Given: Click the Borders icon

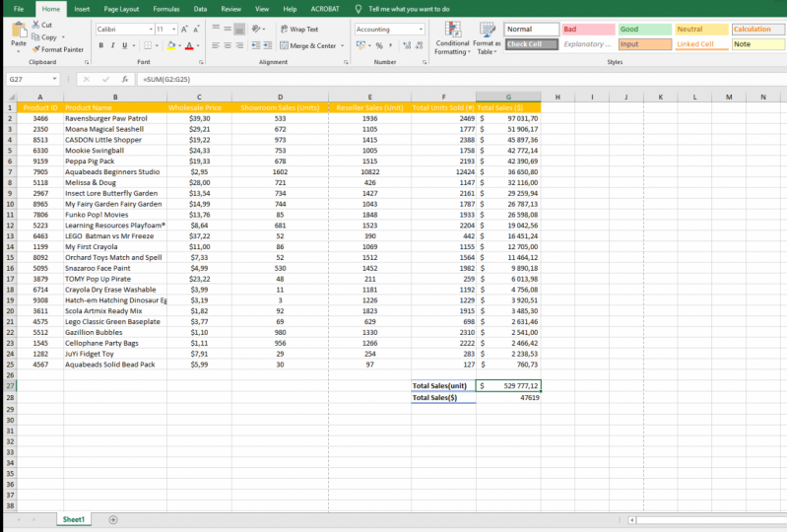Looking at the screenshot, I should 148,45.
